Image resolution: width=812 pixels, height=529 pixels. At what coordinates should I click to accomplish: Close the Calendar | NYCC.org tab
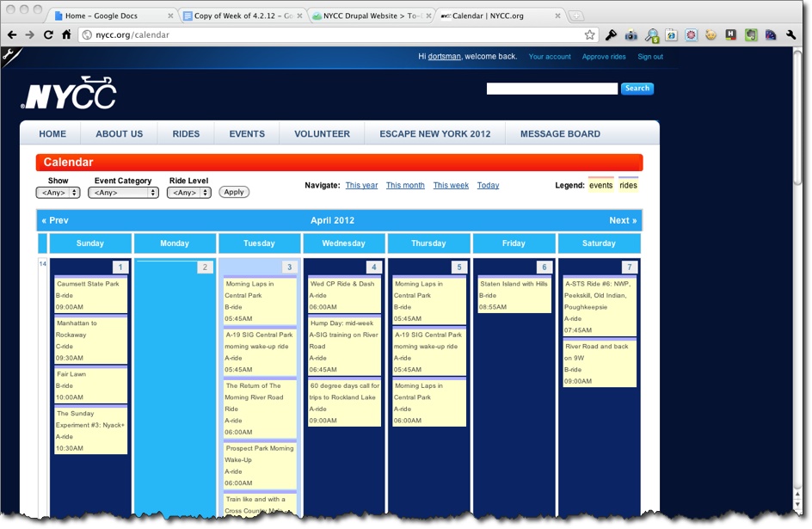pyautogui.click(x=557, y=16)
